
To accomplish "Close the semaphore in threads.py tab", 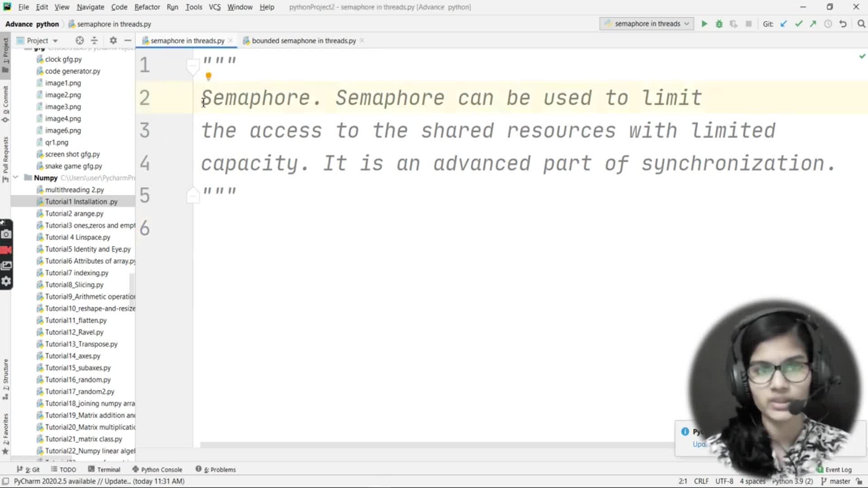I will tap(231, 41).
